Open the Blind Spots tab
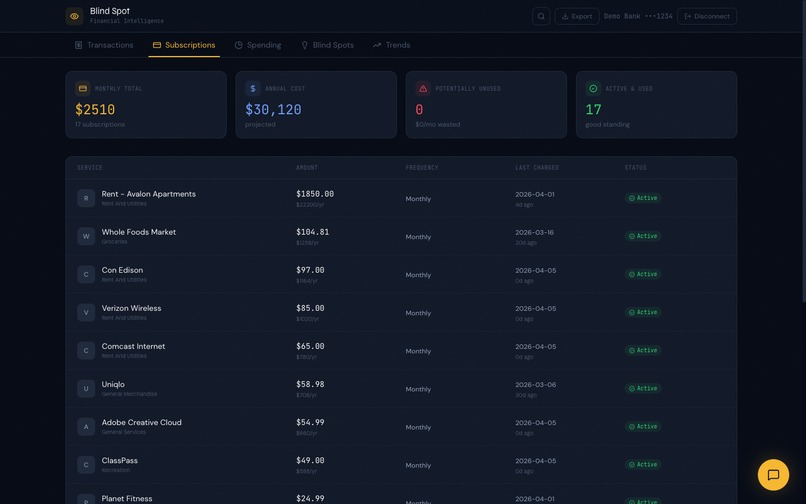Viewport: 806px width, 504px height. coord(327,45)
